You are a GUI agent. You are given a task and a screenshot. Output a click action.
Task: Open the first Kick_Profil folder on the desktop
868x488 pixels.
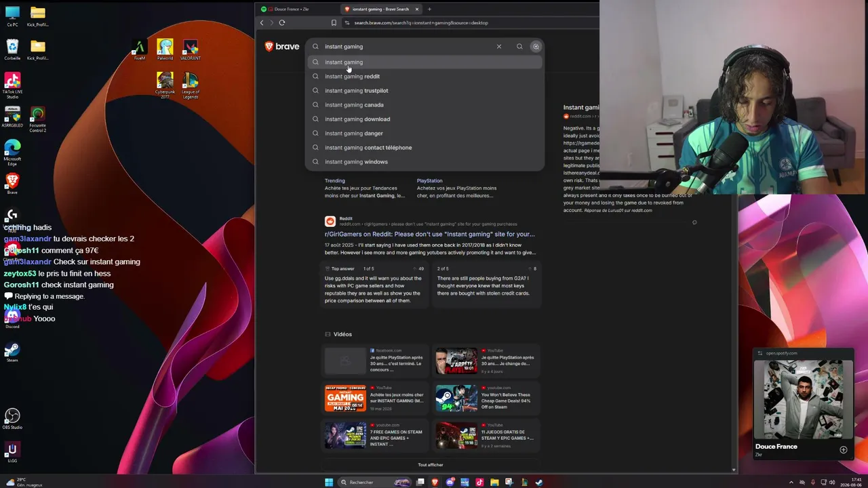pyautogui.click(x=38, y=16)
